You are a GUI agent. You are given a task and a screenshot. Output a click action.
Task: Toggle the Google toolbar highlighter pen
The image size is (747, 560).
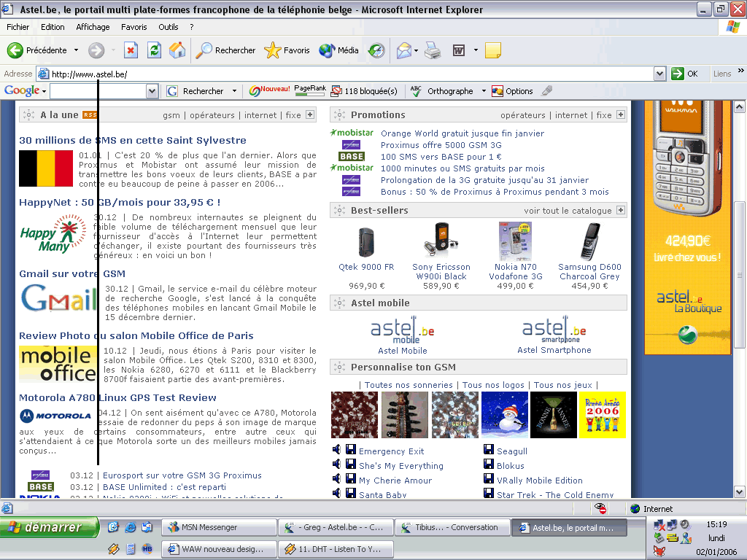[547, 91]
